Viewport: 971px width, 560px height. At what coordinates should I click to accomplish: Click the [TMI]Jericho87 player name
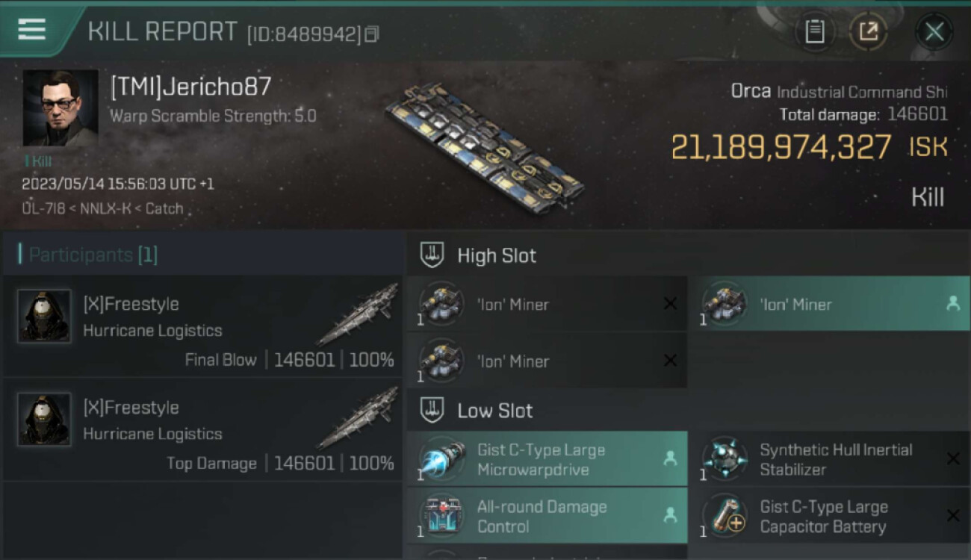(x=191, y=87)
